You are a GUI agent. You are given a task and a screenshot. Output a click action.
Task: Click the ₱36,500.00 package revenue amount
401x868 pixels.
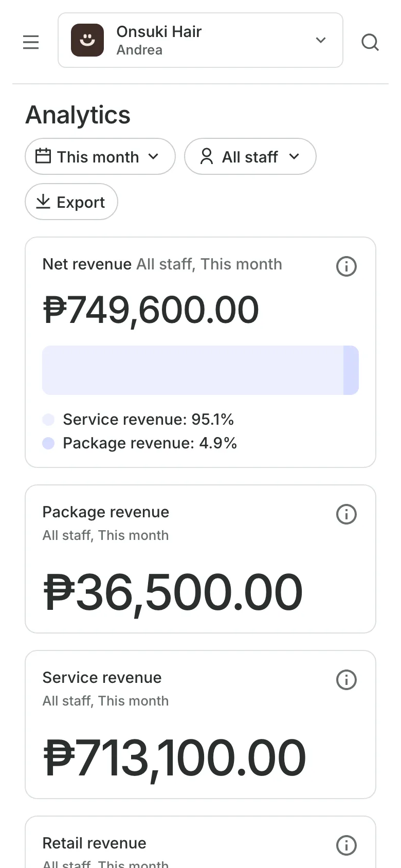point(173,592)
